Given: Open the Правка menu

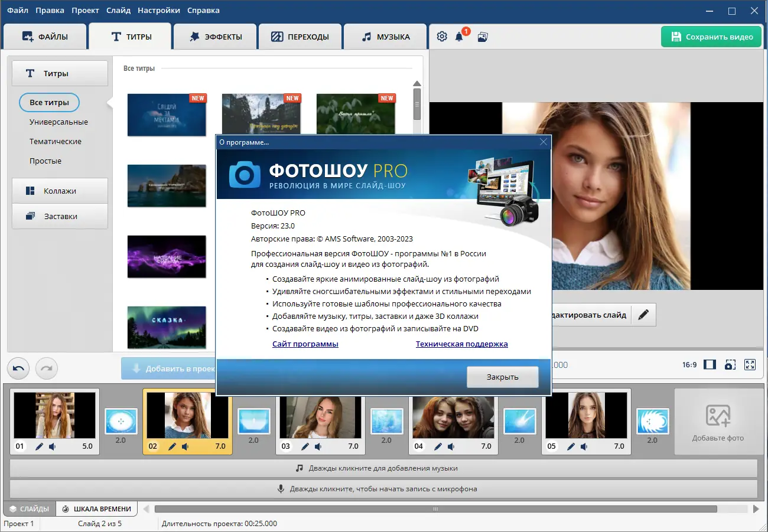Looking at the screenshot, I should pyautogui.click(x=50, y=10).
